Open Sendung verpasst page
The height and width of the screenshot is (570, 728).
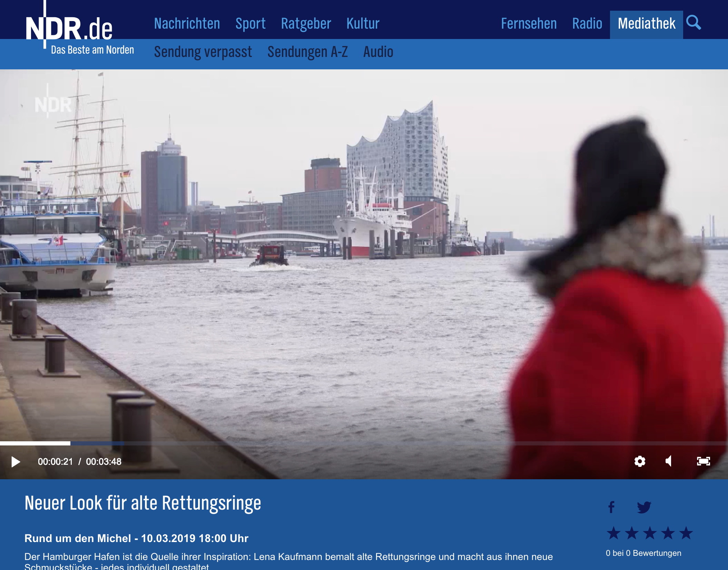[203, 52]
